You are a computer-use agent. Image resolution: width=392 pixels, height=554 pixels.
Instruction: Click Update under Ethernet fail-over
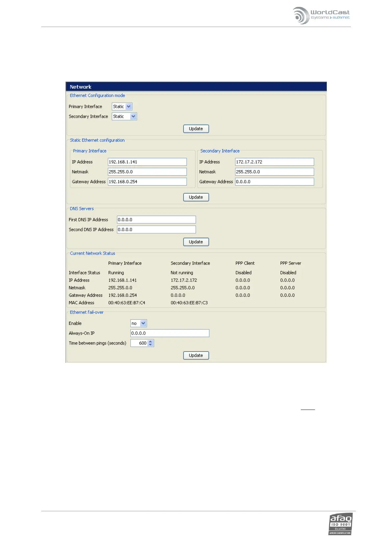click(x=196, y=355)
